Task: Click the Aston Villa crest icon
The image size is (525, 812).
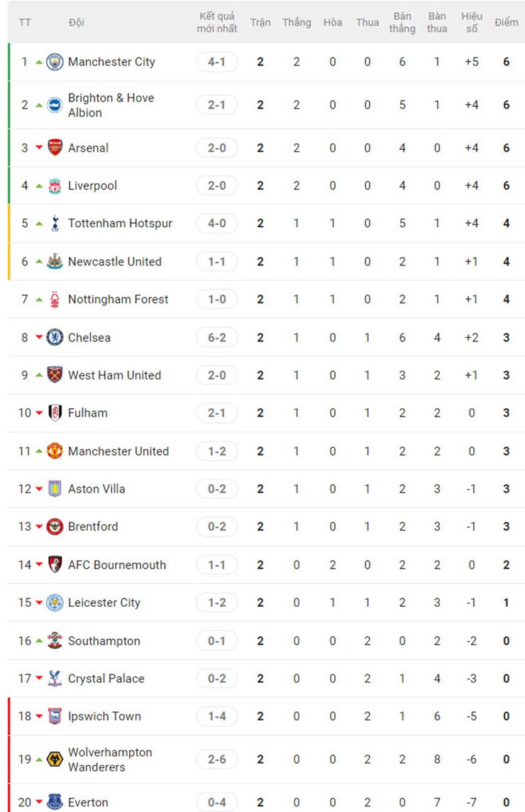Action: tap(55, 489)
